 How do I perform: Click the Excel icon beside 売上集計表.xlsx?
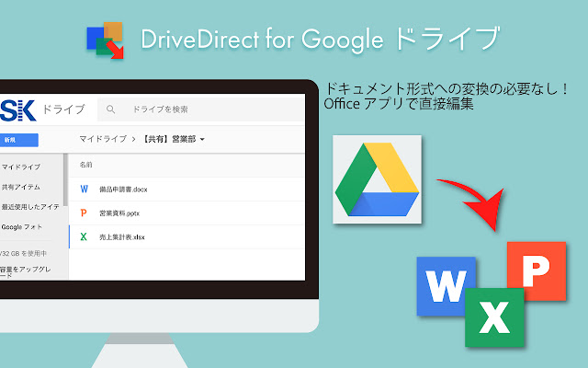[x=84, y=236]
